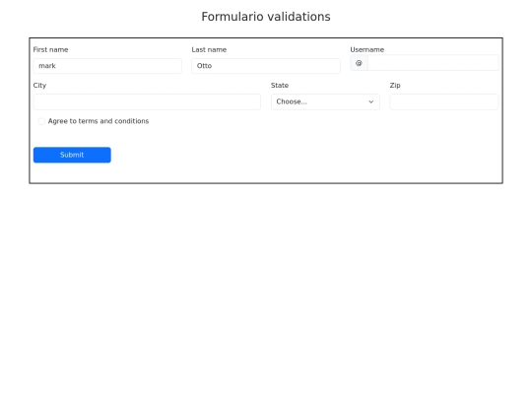This screenshot has height=399, width=532.
Task: Click the empty area right of Submit button
Action: click(x=305, y=155)
